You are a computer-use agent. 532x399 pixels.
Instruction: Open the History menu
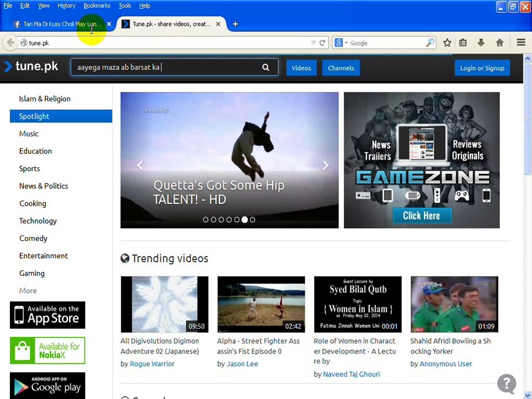[x=66, y=6]
